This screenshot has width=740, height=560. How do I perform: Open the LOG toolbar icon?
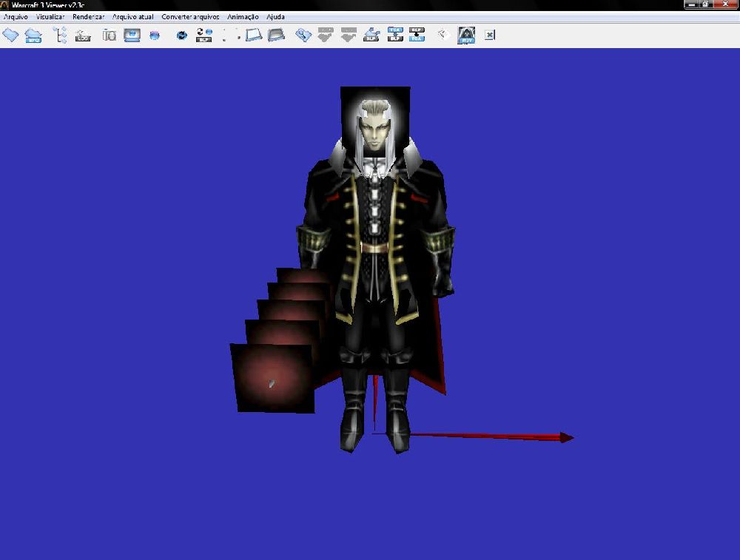pyautogui.click(x=83, y=36)
